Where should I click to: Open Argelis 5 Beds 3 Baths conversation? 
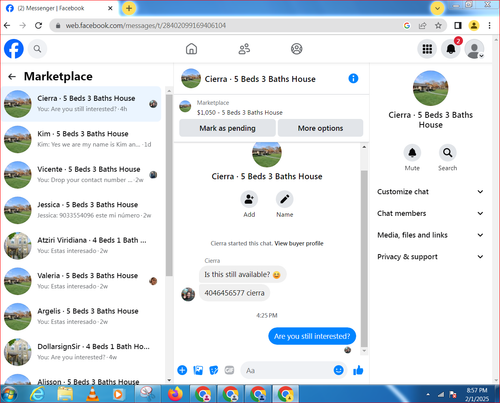81,316
